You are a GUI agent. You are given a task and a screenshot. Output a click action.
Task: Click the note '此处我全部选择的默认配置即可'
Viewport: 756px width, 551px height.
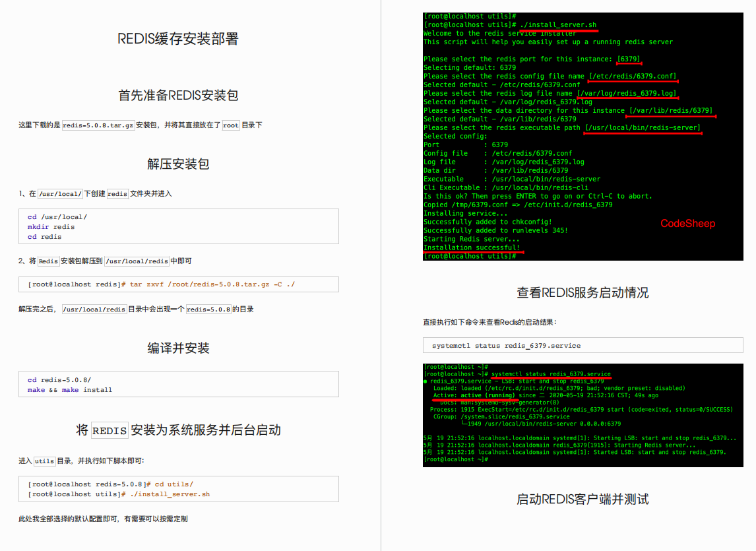69,519
